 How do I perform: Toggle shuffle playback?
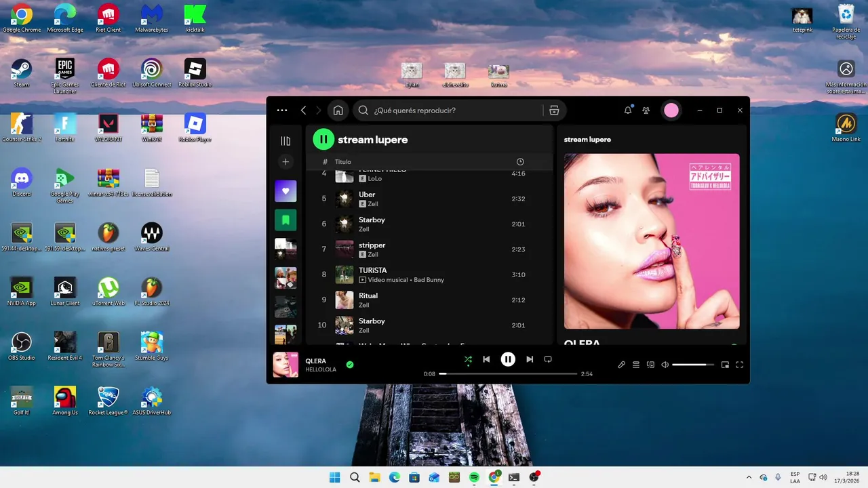pos(468,359)
